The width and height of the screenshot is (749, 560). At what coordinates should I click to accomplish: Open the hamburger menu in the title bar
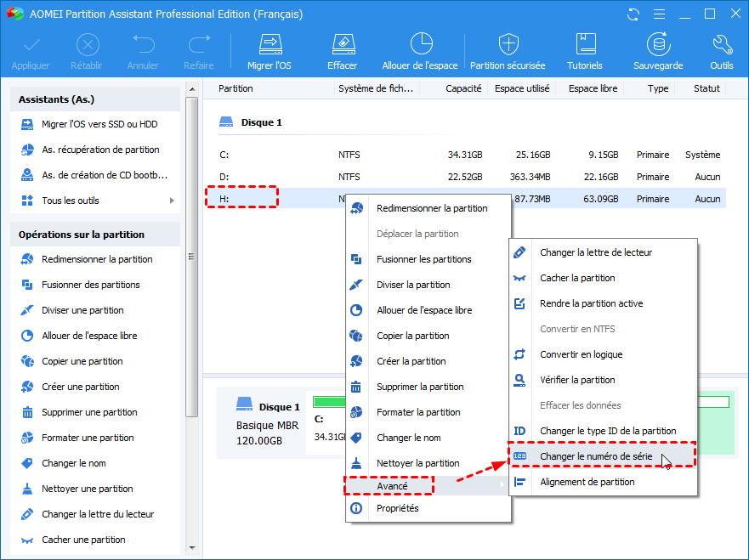coord(659,14)
